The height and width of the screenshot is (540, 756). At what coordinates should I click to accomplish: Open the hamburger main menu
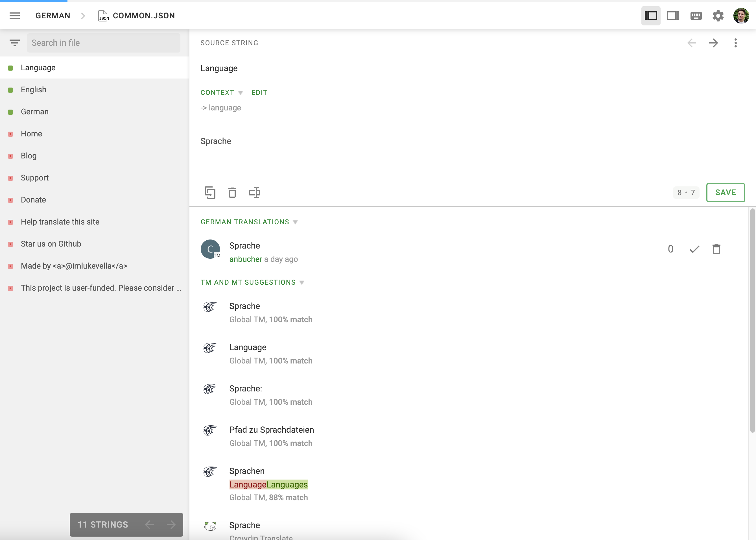(x=15, y=16)
